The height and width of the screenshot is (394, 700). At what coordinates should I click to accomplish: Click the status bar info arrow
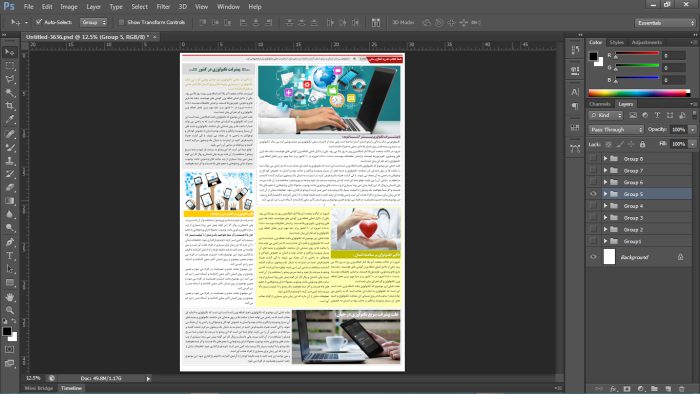tap(148, 378)
